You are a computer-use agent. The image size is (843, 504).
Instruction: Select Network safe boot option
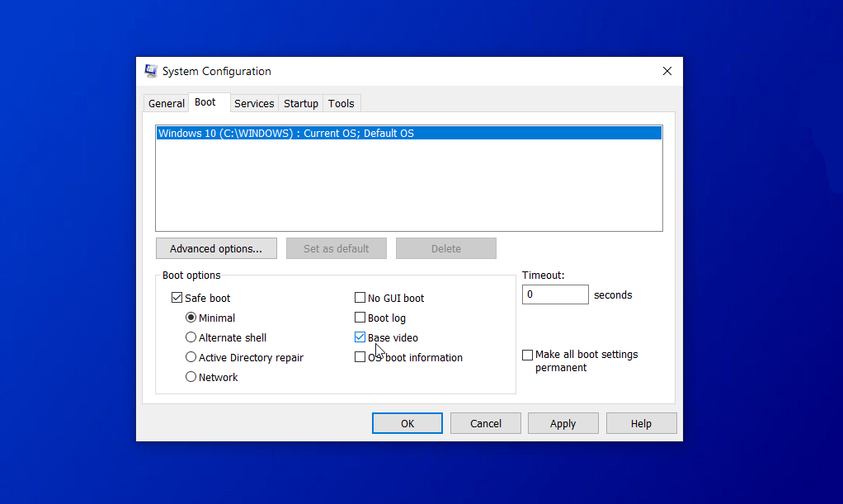tap(191, 377)
